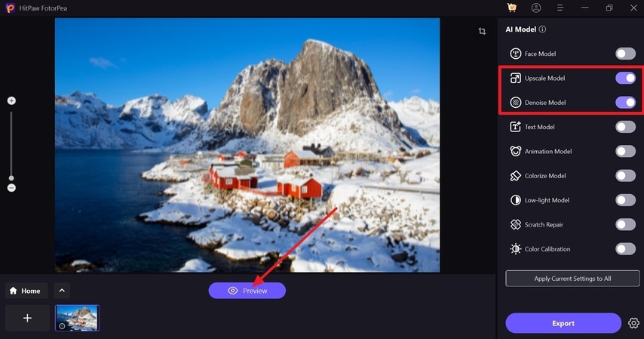Click the crop tool icon
This screenshot has width=644, height=339.
pyautogui.click(x=482, y=31)
